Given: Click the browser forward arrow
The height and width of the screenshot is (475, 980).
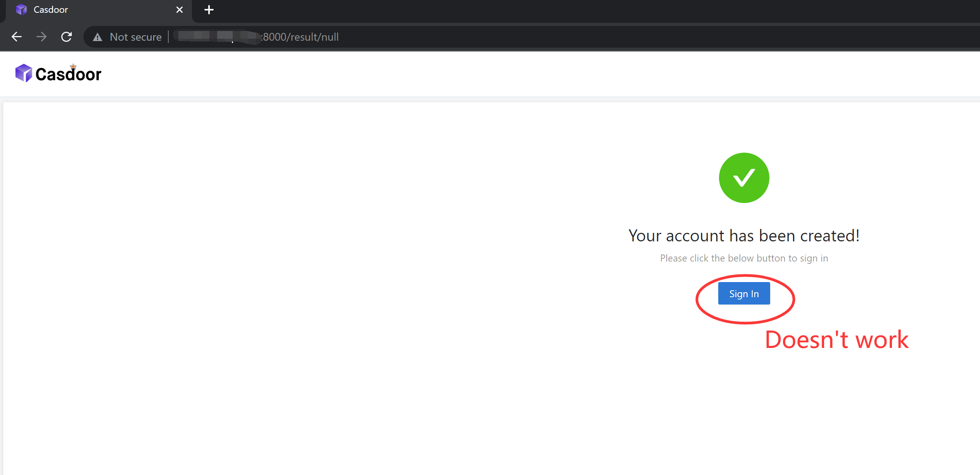Looking at the screenshot, I should click(41, 36).
